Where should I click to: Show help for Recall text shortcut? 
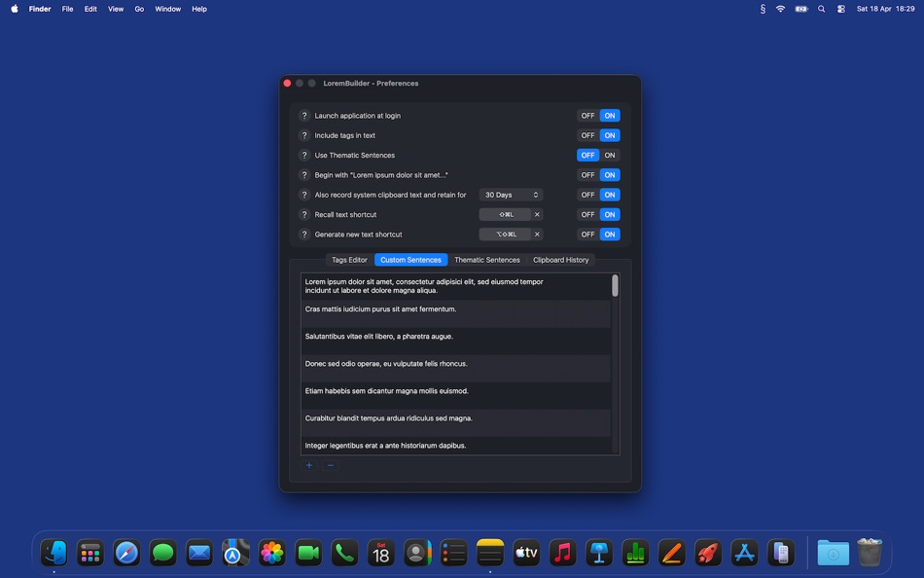[304, 215]
